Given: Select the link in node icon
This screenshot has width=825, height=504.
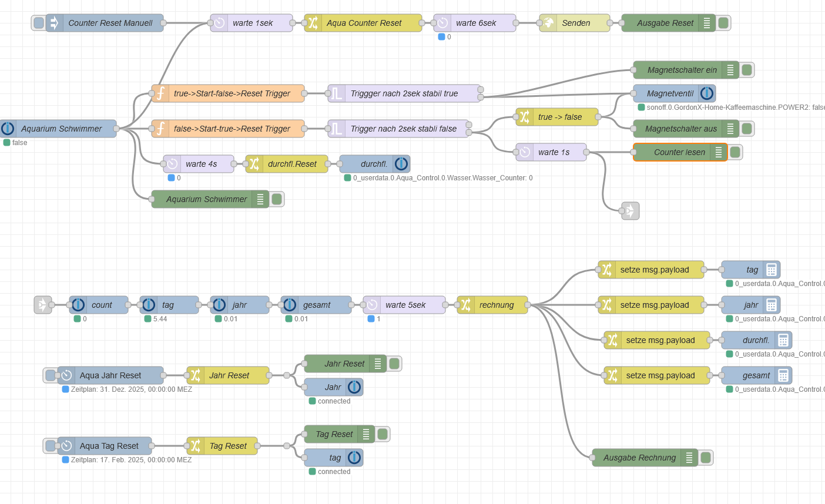Looking at the screenshot, I should click(x=43, y=305).
